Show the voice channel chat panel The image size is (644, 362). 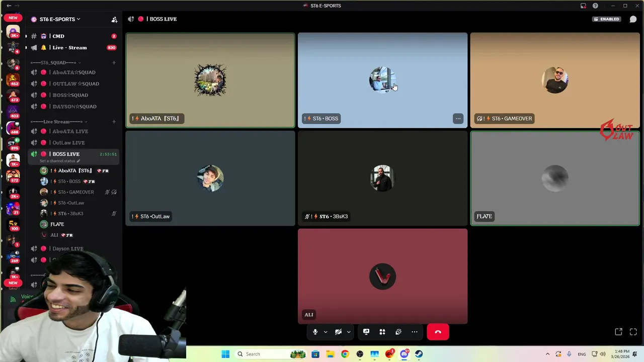633,19
